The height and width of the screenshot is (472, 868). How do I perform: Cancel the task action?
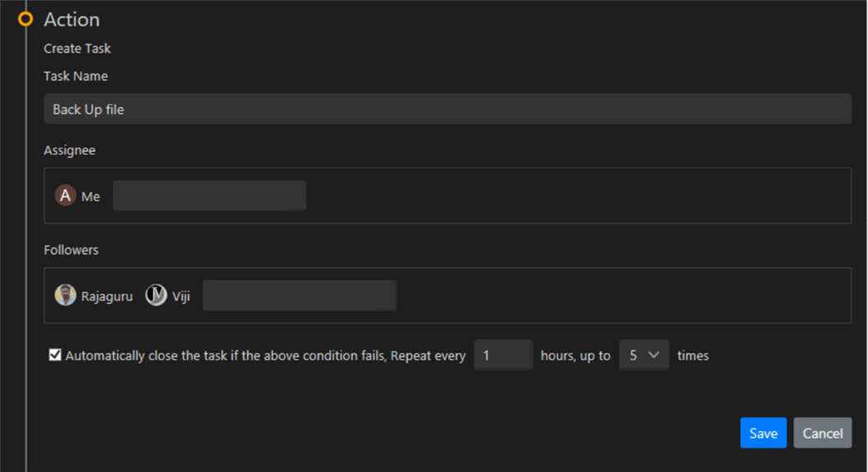coord(823,432)
